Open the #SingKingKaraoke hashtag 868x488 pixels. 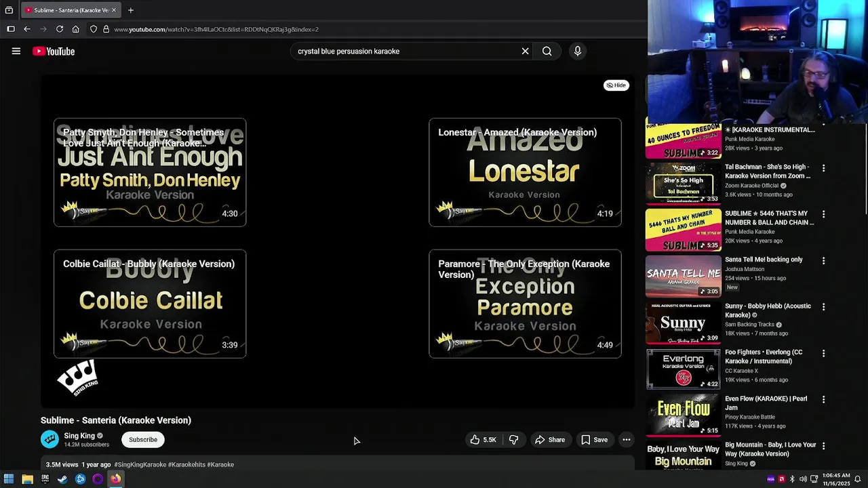[140, 465]
